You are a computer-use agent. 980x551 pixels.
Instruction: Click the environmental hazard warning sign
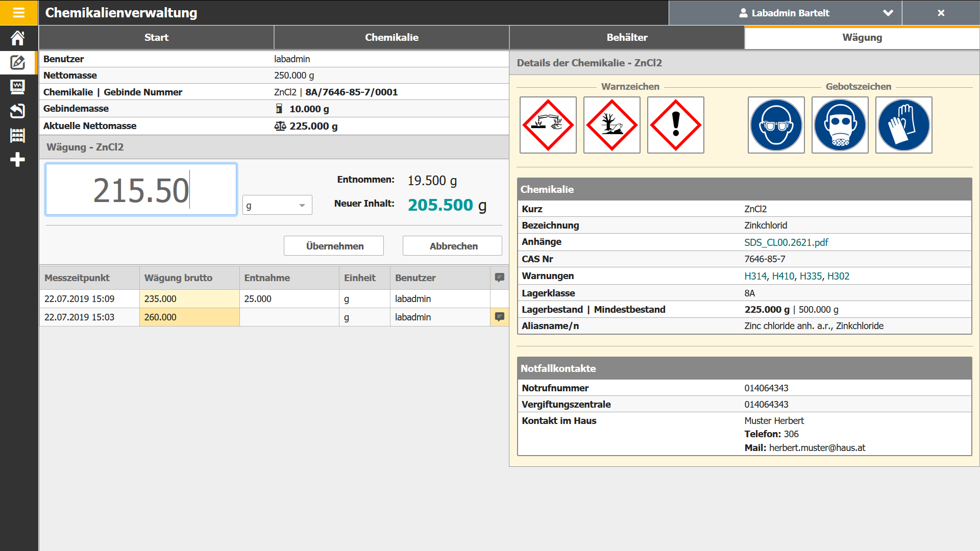click(611, 125)
